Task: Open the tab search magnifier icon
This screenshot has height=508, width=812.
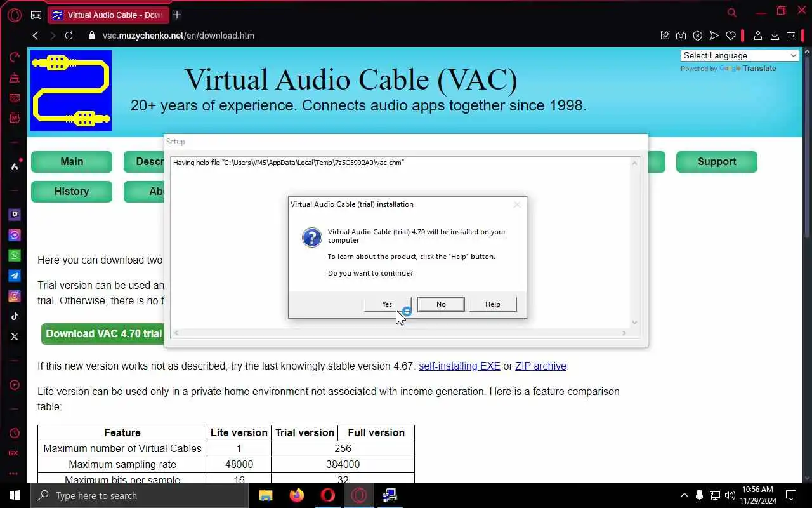Action: 732,13
